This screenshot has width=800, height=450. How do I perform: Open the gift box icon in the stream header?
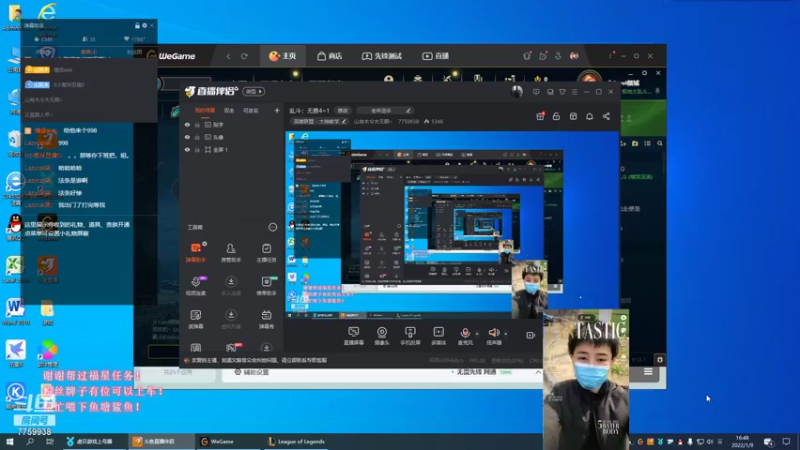click(x=540, y=116)
